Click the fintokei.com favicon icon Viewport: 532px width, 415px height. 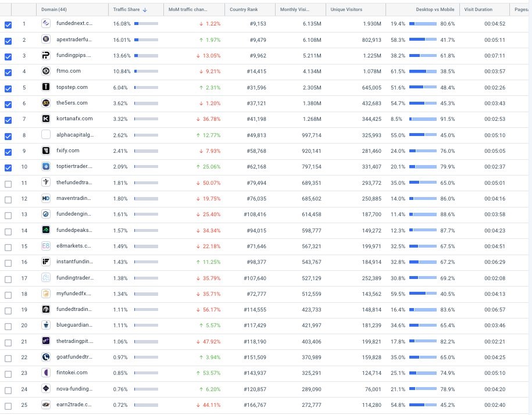click(x=46, y=373)
